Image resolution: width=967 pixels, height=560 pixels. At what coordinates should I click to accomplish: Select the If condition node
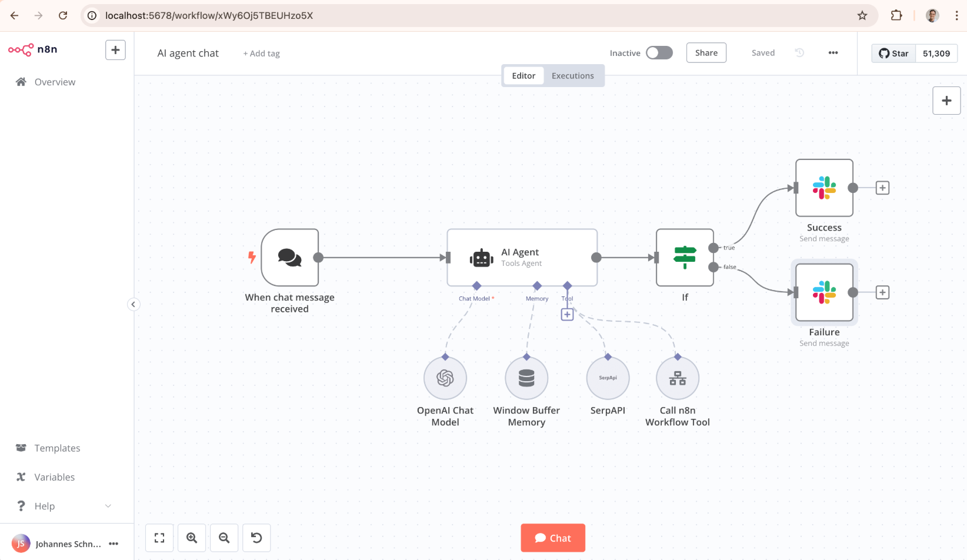(685, 258)
